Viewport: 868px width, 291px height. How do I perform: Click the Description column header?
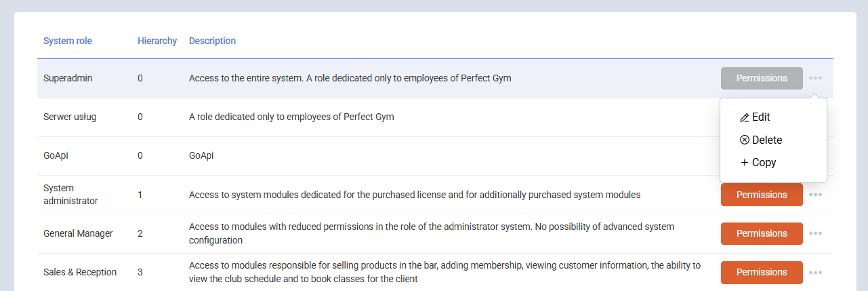[x=212, y=41]
